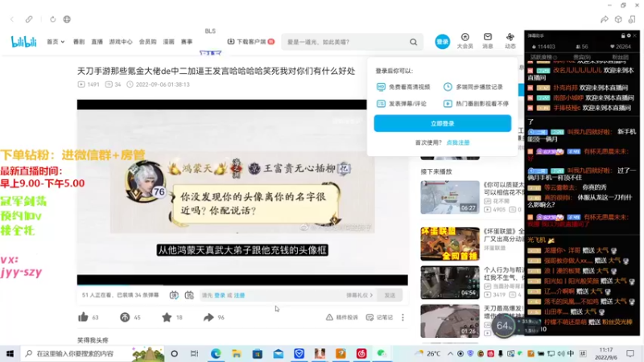
Task: Click the cube icon at top right
Action: point(618,19)
